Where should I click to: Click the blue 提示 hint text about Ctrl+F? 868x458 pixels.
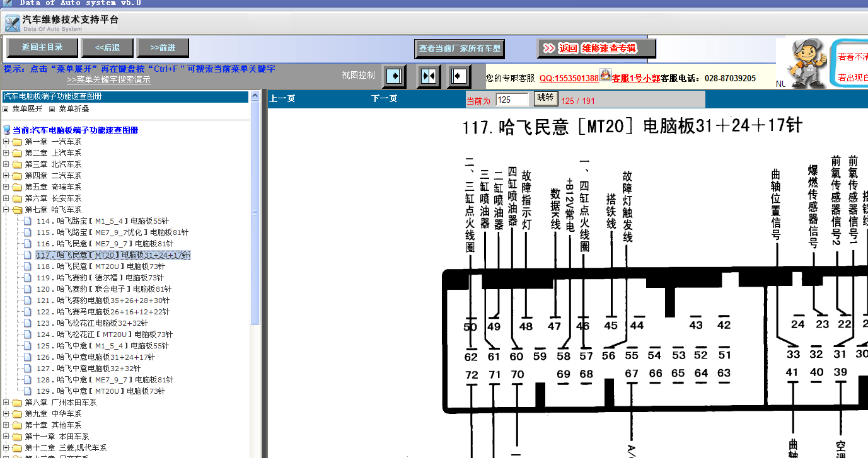tap(139, 69)
